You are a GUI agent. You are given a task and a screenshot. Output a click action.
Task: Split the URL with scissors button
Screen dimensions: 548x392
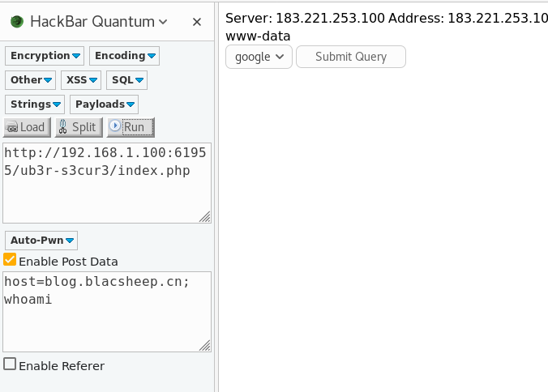click(77, 127)
